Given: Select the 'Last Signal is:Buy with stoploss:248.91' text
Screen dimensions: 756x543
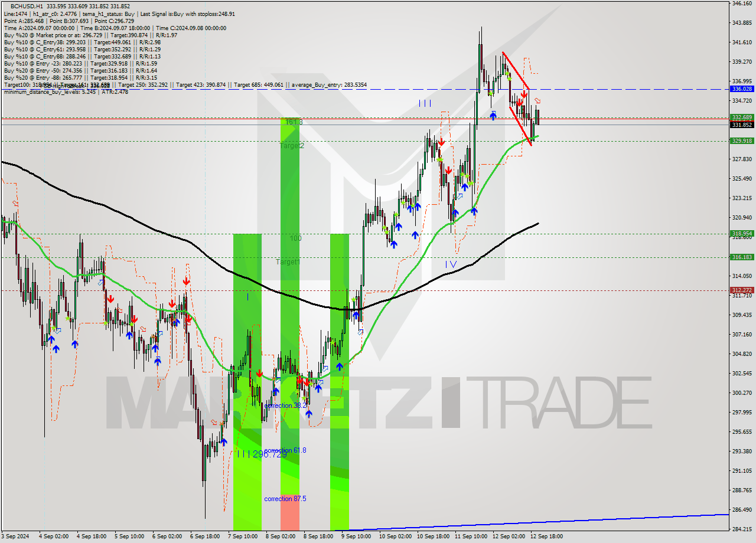Looking at the screenshot, I should [x=187, y=14].
